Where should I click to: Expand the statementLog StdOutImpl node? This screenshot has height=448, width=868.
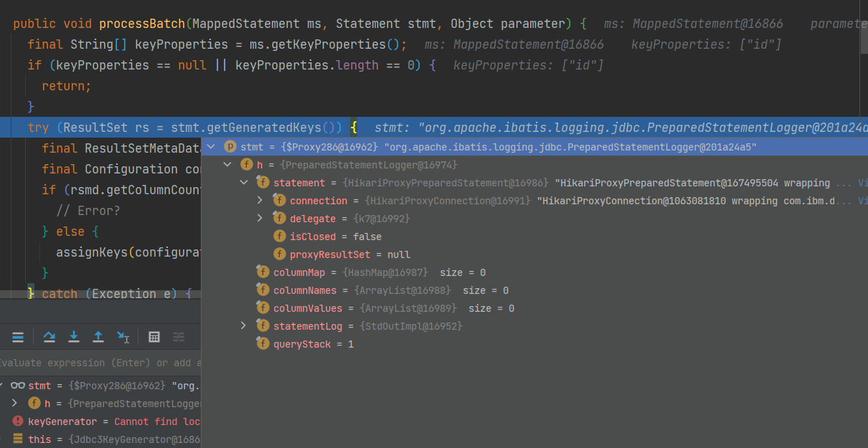243,326
